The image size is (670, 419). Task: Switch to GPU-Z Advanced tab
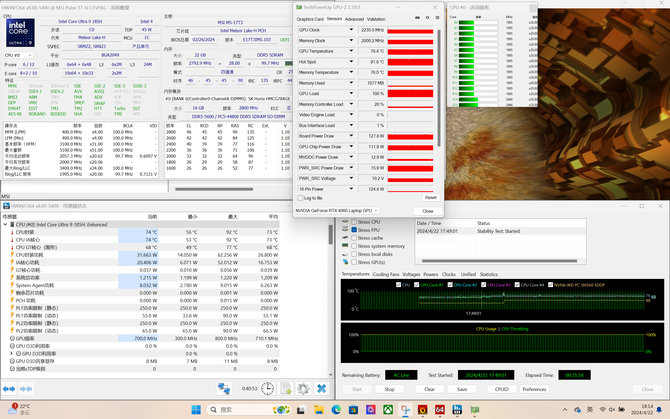[354, 19]
